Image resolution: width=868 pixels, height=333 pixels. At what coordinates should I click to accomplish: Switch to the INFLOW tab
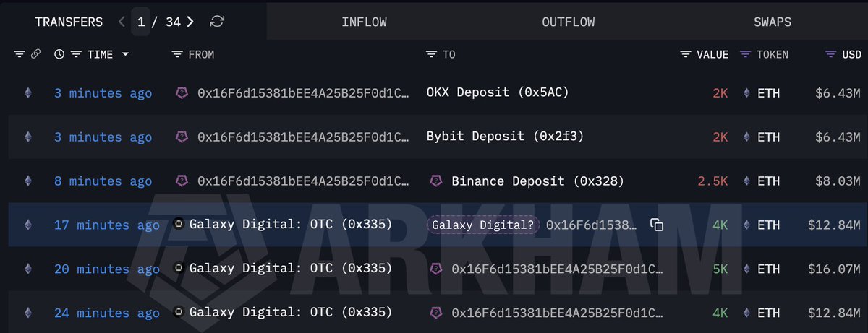364,22
